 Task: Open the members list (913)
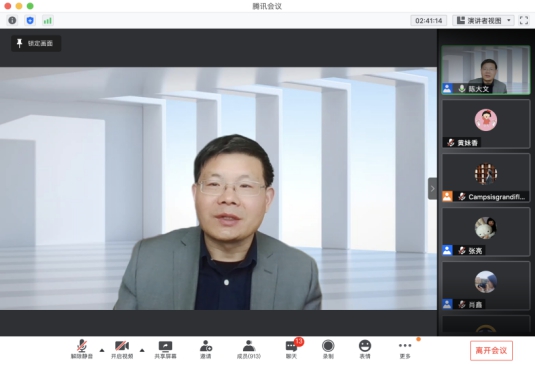pos(249,350)
